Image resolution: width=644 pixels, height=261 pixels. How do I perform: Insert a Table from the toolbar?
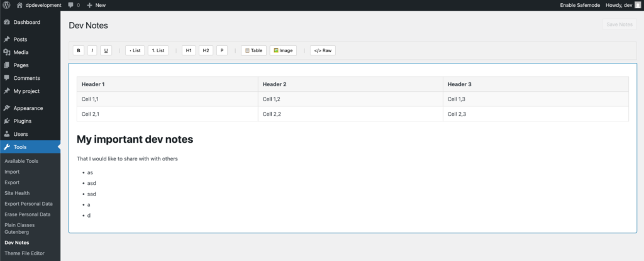(254, 50)
